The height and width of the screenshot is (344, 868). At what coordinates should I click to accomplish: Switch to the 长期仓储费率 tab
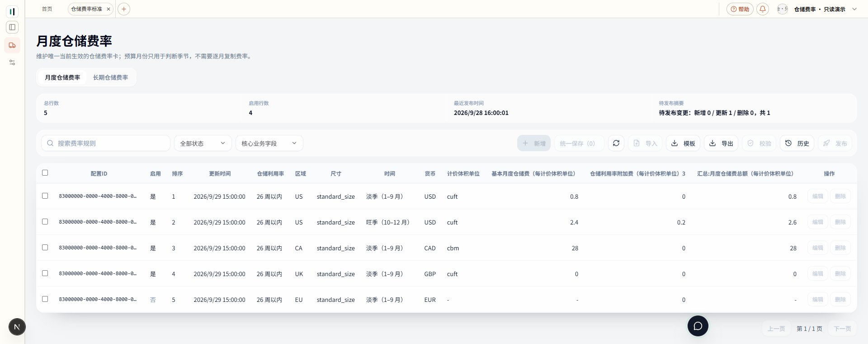tap(110, 77)
